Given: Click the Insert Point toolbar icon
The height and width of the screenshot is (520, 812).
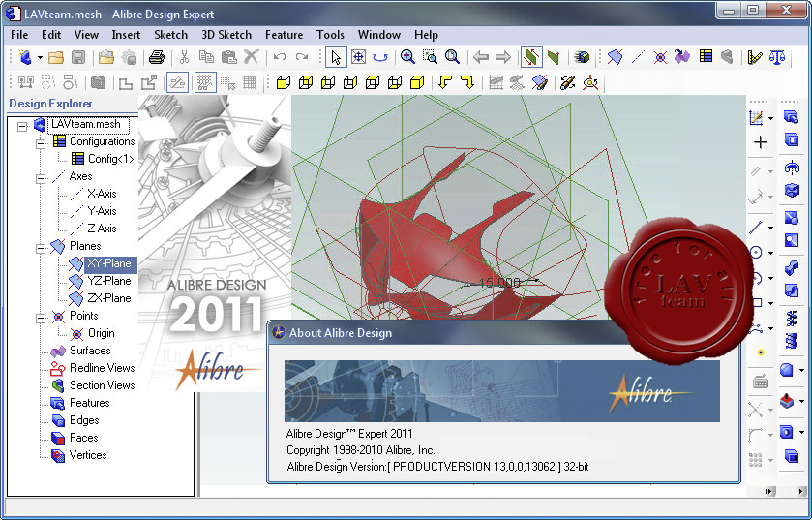Looking at the screenshot, I should pyautogui.click(x=660, y=57).
